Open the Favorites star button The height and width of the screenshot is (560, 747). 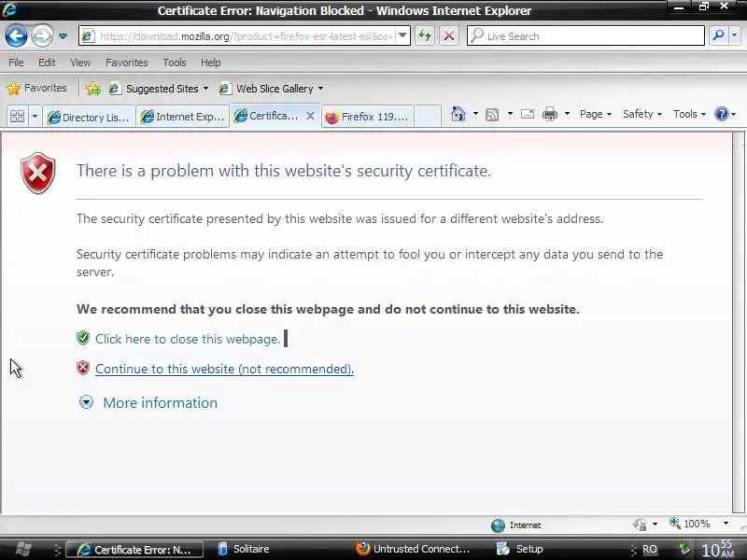[36, 88]
